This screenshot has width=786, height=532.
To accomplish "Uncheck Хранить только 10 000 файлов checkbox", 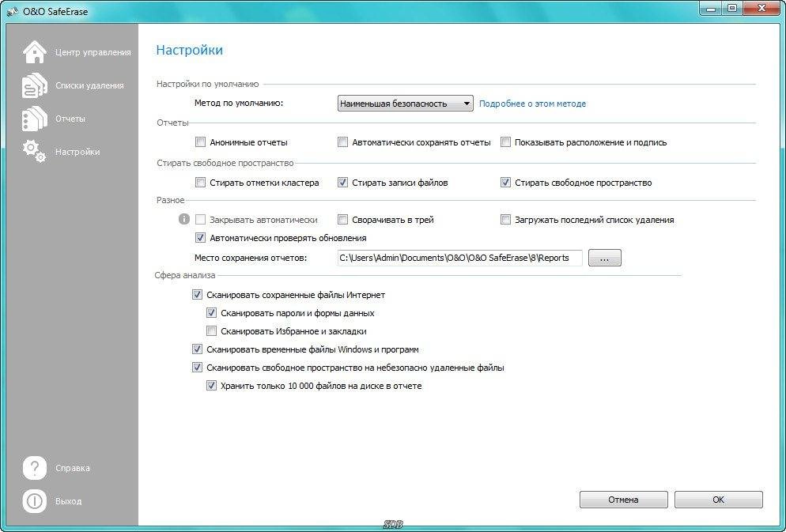I will [x=212, y=386].
